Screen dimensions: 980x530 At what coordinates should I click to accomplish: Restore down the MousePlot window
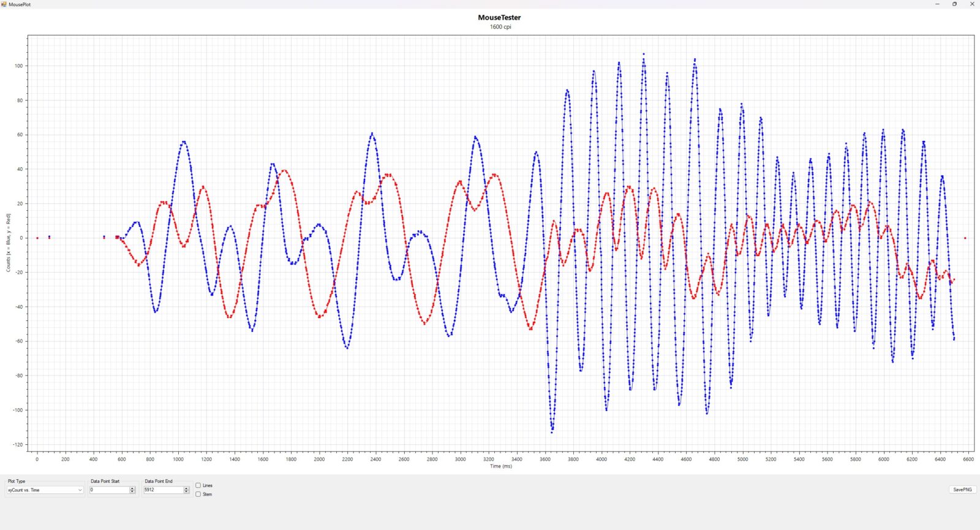(x=954, y=4)
